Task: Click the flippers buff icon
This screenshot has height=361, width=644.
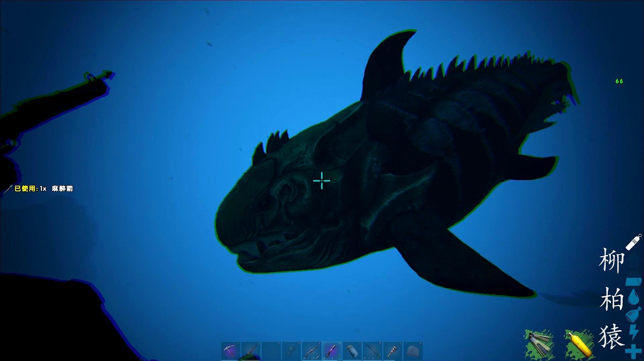Action: coord(539,344)
